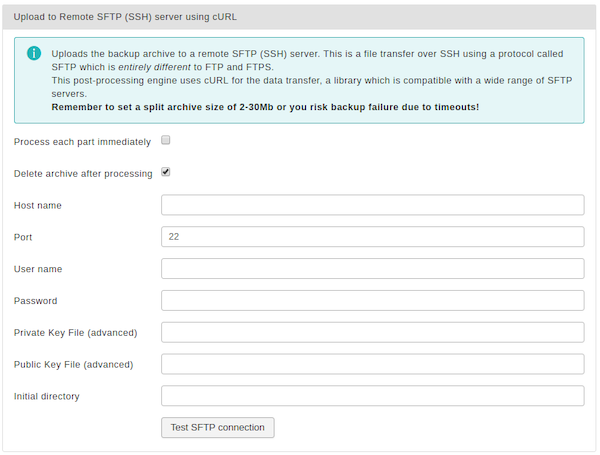600x455 pixels.
Task: Click the bold split archive size warning
Action: click(x=265, y=107)
